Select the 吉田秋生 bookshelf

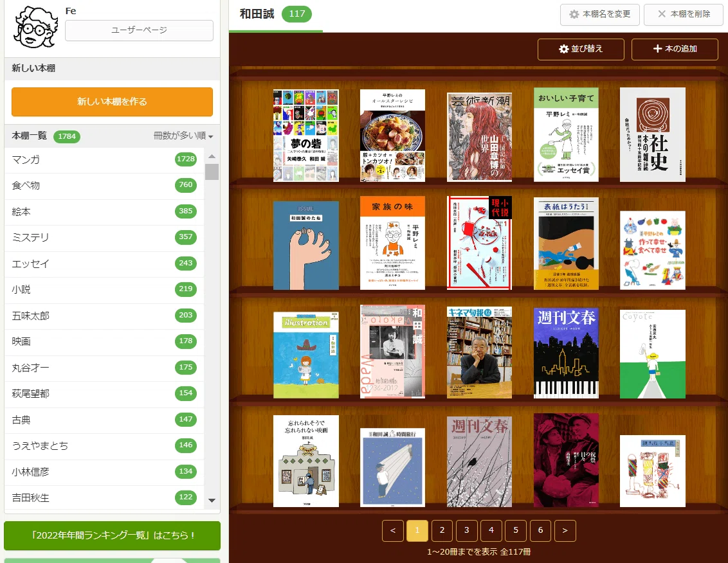point(104,497)
